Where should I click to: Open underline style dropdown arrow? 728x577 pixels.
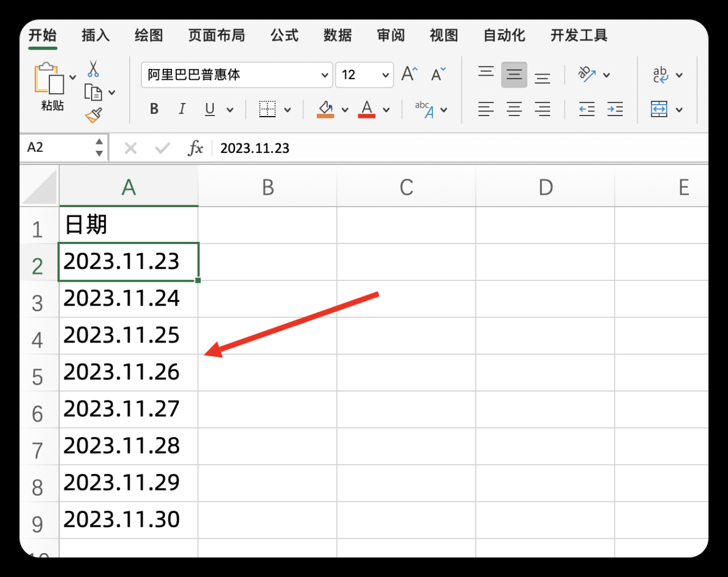coord(230,110)
